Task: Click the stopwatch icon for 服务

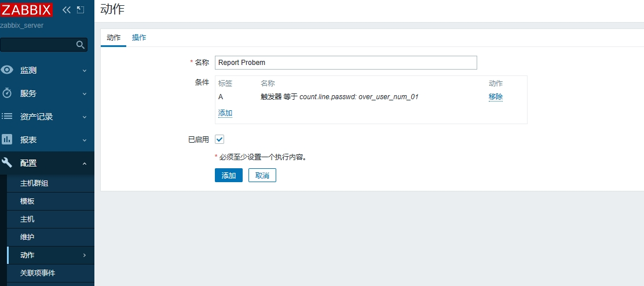Action: tap(8, 93)
